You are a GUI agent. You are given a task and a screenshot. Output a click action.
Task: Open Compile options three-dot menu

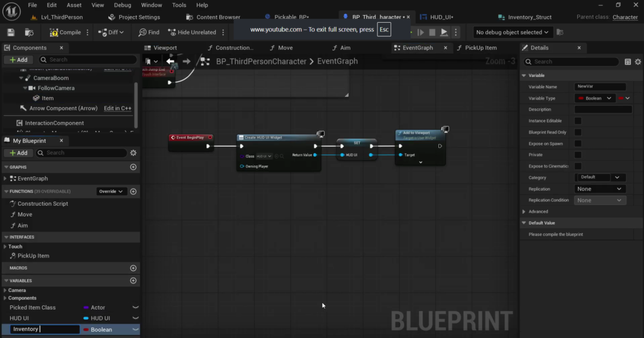click(x=87, y=32)
